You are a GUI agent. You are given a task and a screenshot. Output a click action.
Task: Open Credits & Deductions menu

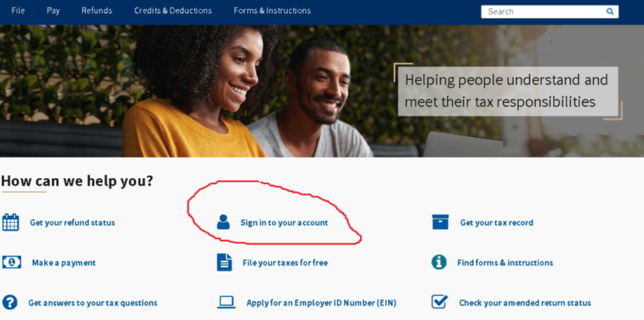tap(173, 11)
